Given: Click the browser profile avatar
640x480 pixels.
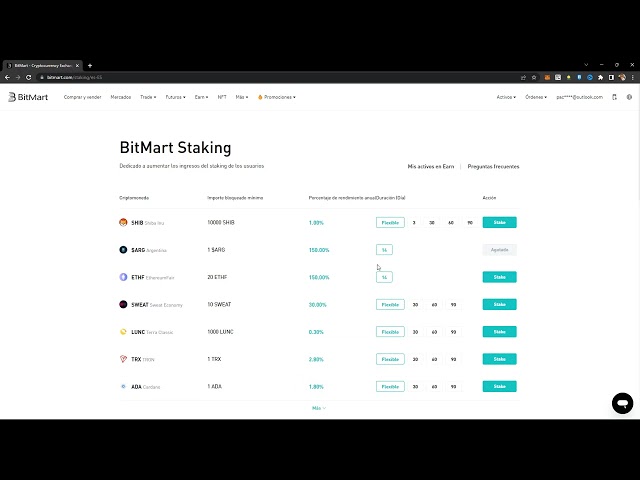Looking at the screenshot, I should point(622,77).
